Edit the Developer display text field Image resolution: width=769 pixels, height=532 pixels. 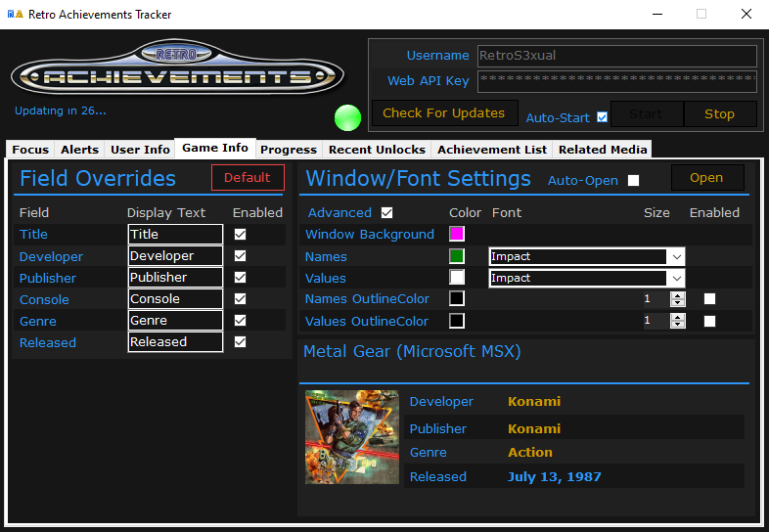(175, 256)
